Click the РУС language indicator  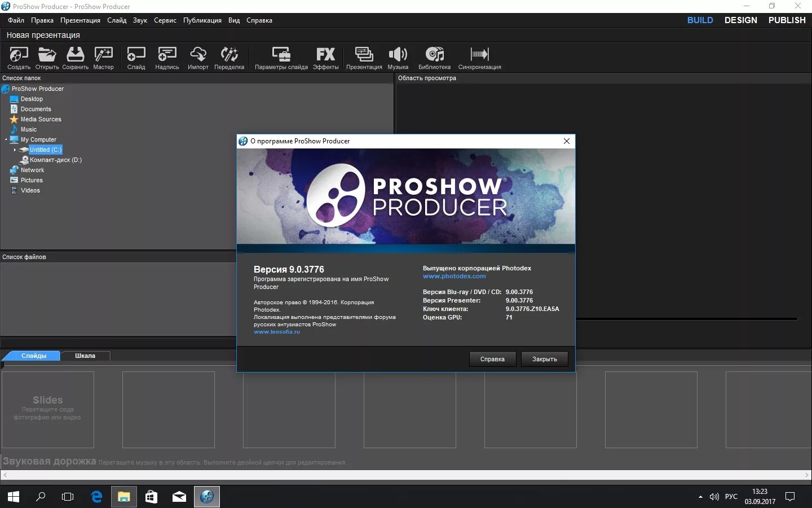731,497
